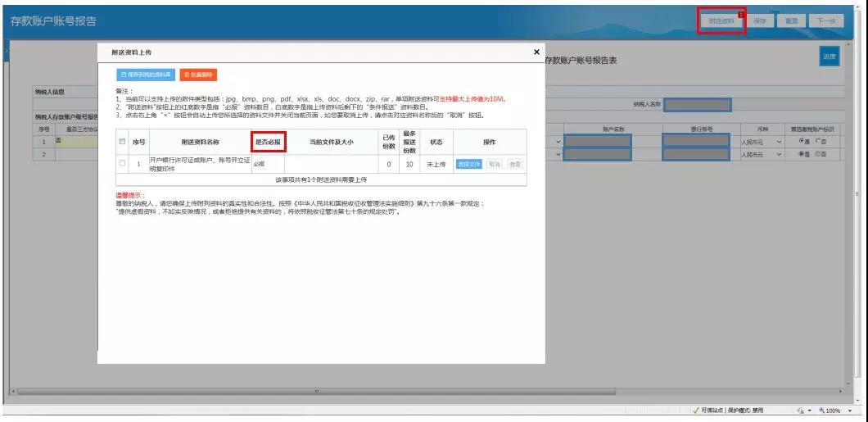Viewport: 868px width, 422px height.
Task: Click 保存 in the top toolbar
Action: click(x=760, y=21)
